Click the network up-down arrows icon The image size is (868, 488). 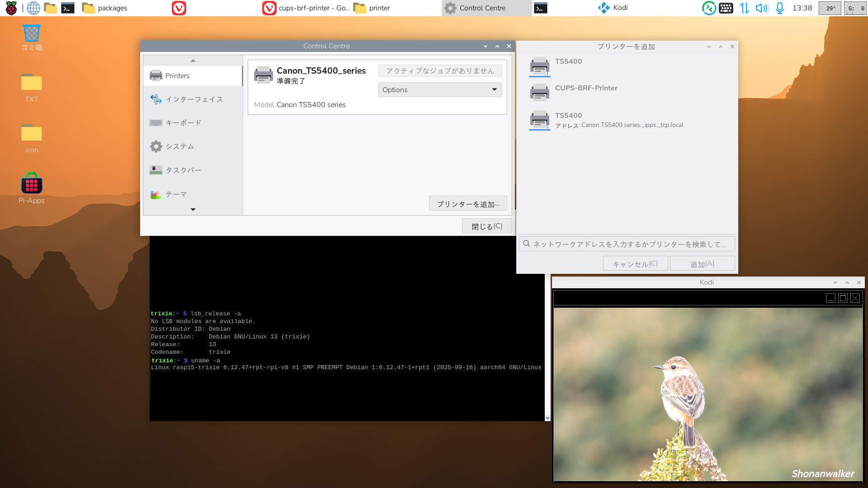[744, 8]
